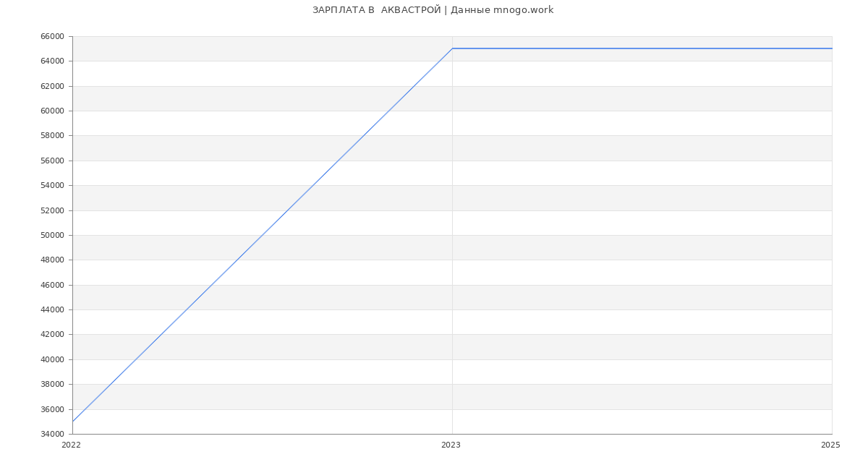Click the y-axis label 38000
Screen dimensions: 868x470
[52, 384]
